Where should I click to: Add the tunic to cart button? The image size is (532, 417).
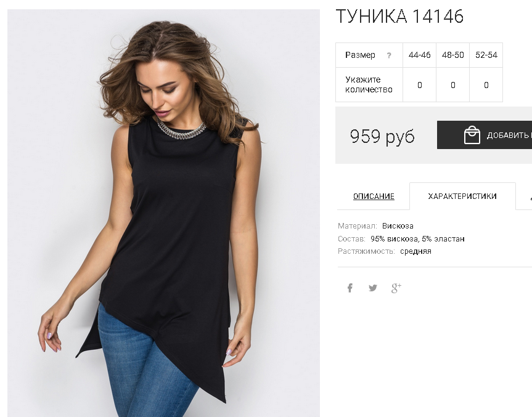(485, 135)
